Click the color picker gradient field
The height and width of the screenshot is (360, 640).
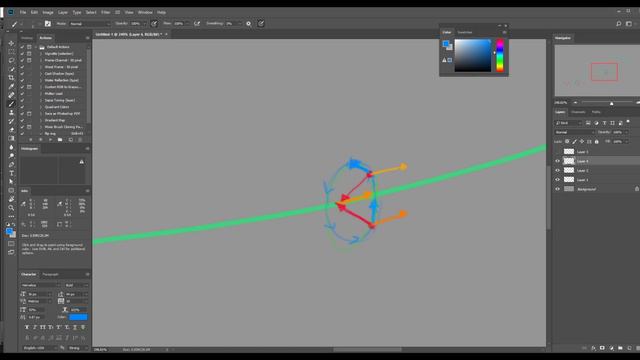coord(473,56)
